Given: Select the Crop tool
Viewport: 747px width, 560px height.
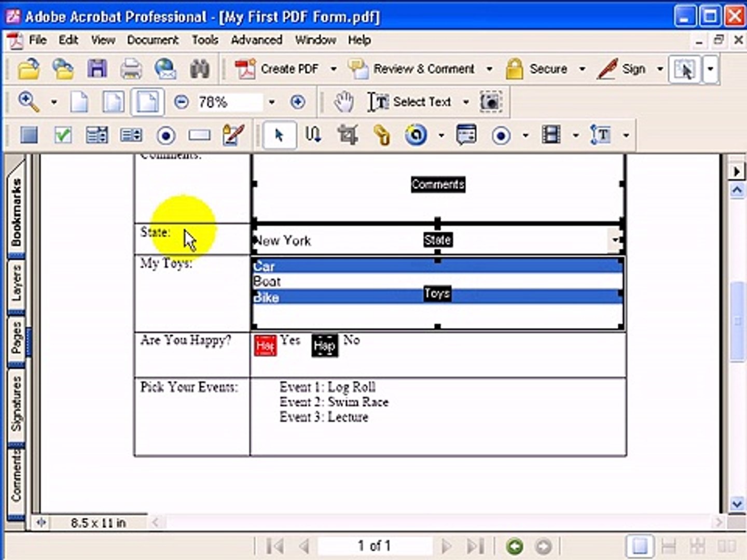Looking at the screenshot, I should point(348,135).
